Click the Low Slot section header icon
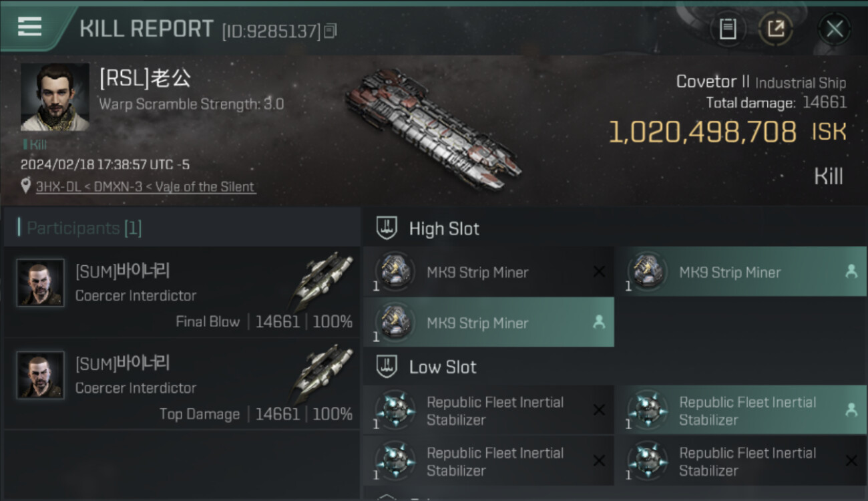The image size is (868, 501). [387, 367]
